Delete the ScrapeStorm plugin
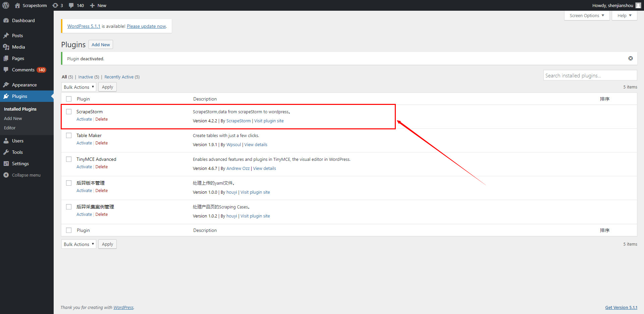Screen dimensions: 644x314 102,119
